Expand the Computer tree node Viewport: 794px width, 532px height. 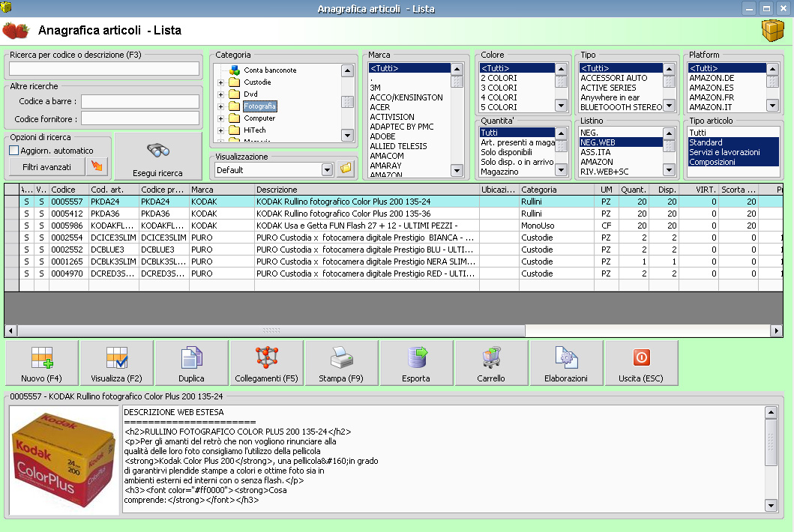[x=220, y=119]
